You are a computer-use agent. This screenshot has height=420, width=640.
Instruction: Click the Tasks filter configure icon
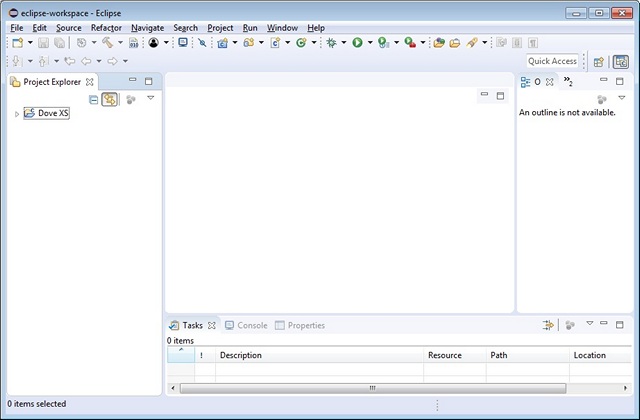[548, 325]
